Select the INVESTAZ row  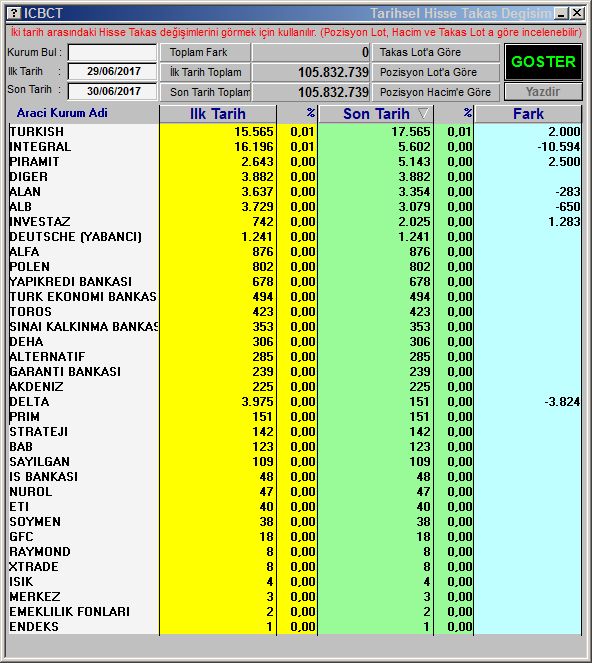(295, 222)
